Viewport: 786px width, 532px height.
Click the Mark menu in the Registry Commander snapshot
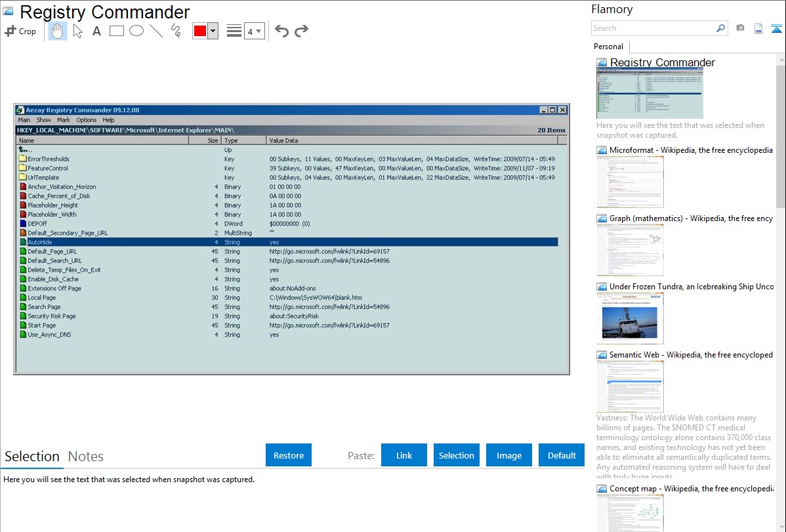click(64, 120)
